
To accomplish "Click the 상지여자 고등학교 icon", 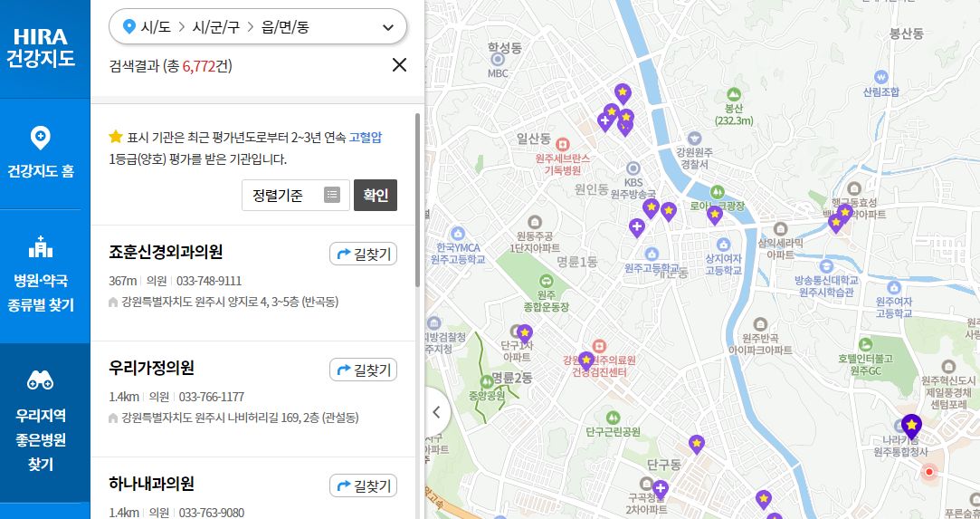I will (x=724, y=245).
